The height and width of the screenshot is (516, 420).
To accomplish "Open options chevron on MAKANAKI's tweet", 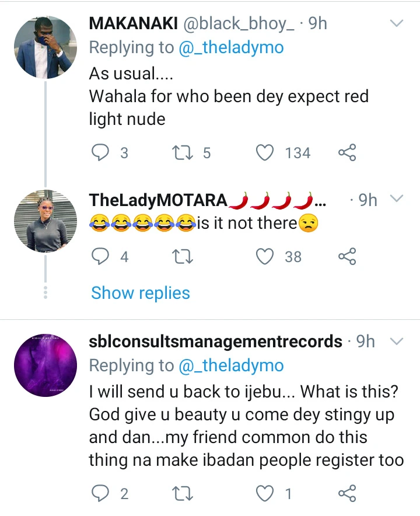I will (396, 23).
